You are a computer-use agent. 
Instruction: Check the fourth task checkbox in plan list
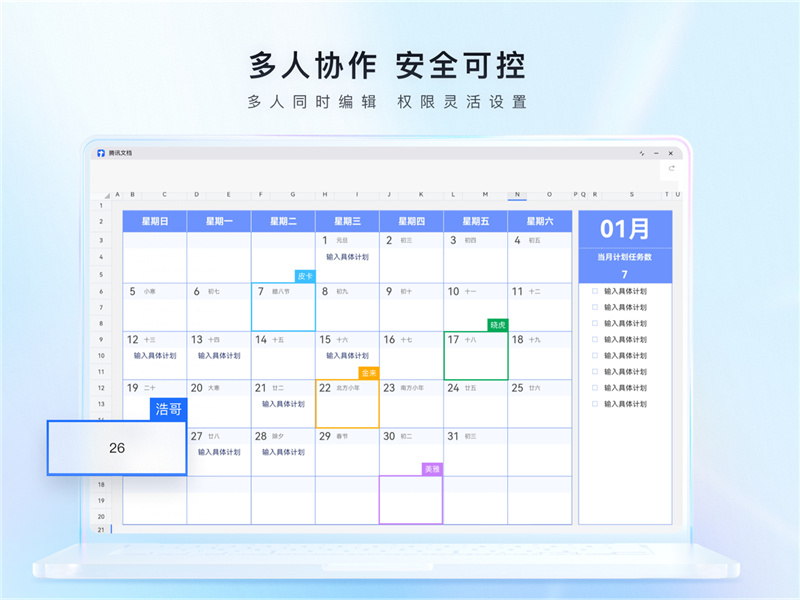(x=595, y=340)
